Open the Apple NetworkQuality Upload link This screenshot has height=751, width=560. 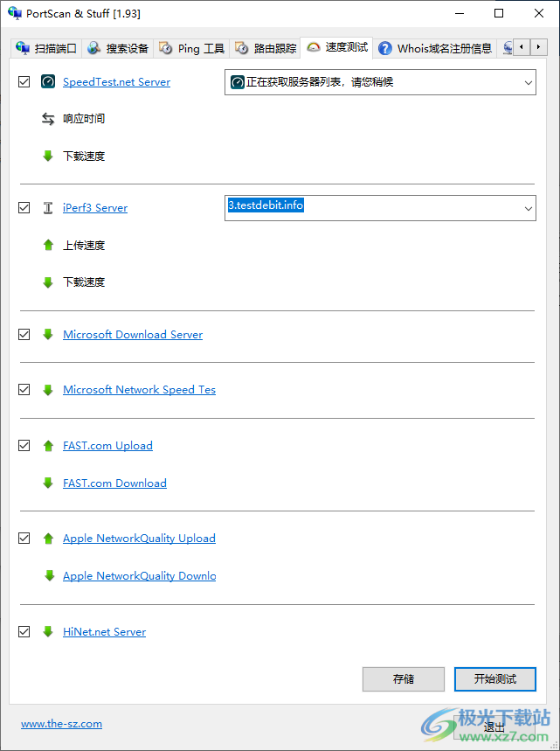tap(139, 539)
